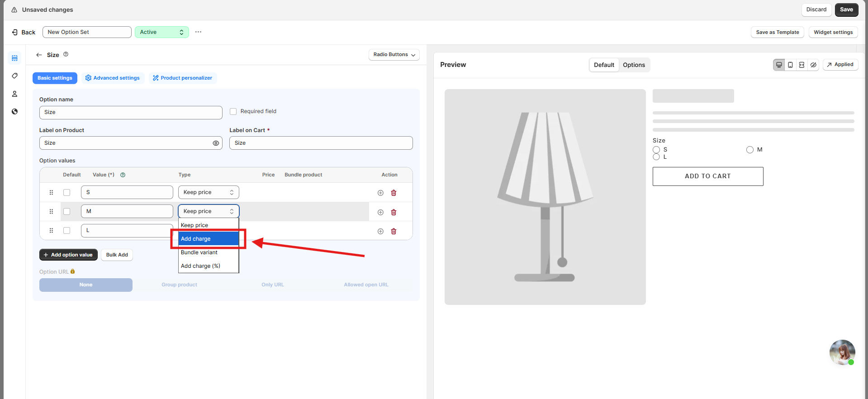This screenshot has height=399, width=868.
Task: Open the tag icon in left sidebar
Action: point(14,76)
